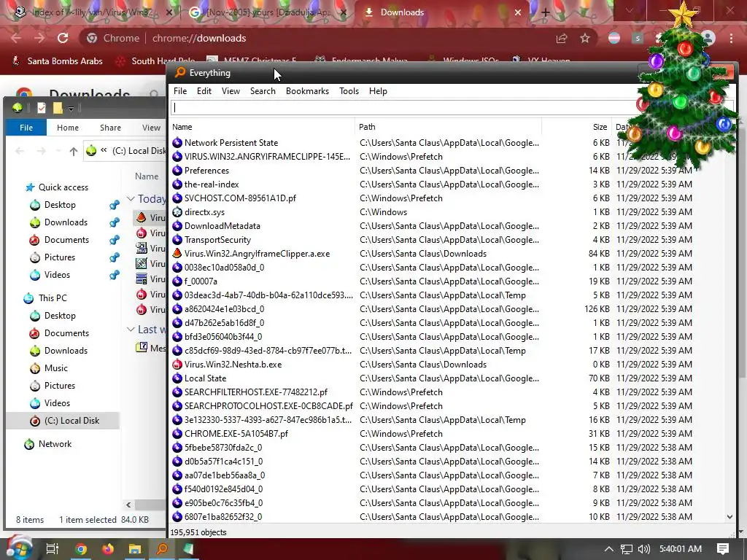This screenshot has height=560, width=747.
Task: Open Task View from the taskbar
Action: click(x=53, y=549)
